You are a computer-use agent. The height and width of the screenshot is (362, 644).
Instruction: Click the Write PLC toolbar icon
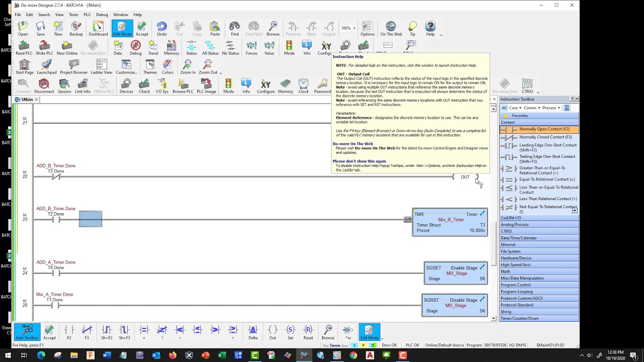click(44, 48)
